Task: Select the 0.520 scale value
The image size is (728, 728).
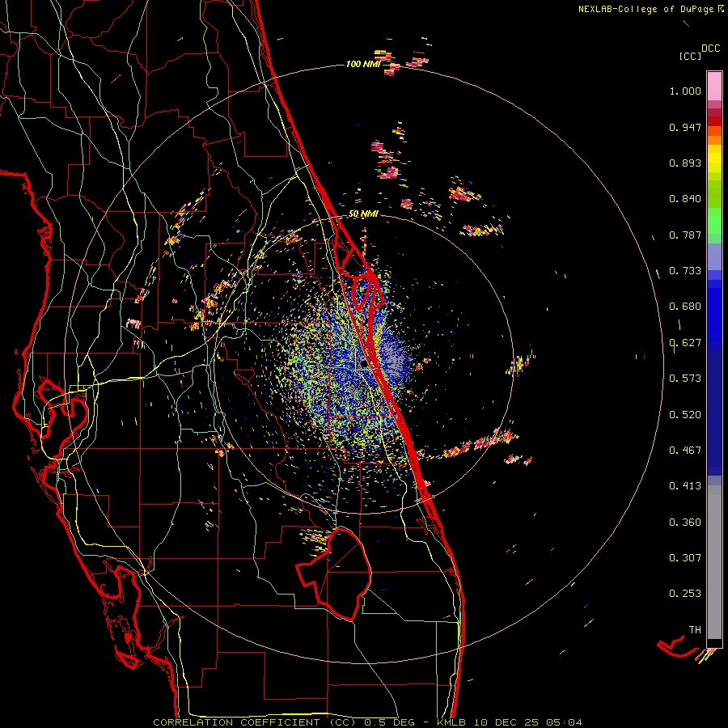Action: pos(685,414)
